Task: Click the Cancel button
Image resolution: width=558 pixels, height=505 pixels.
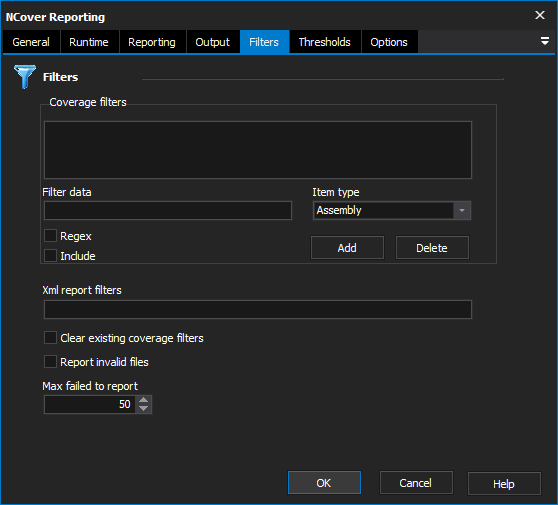Action: [x=416, y=483]
